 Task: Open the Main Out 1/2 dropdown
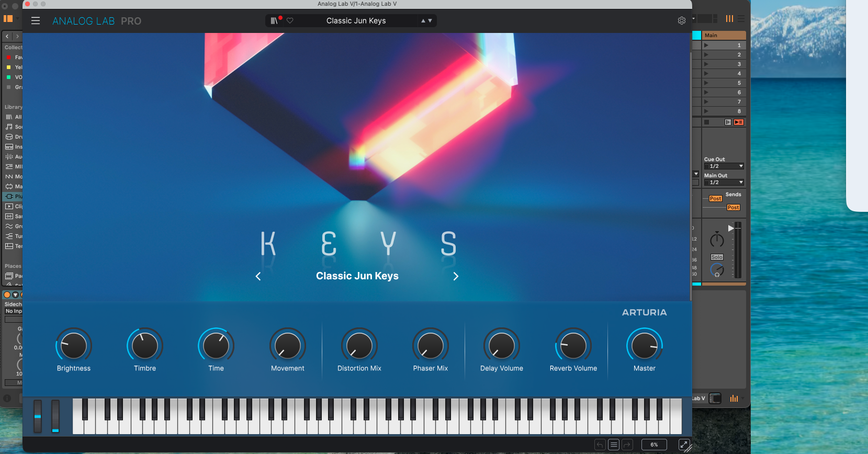pyautogui.click(x=724, y=183)
